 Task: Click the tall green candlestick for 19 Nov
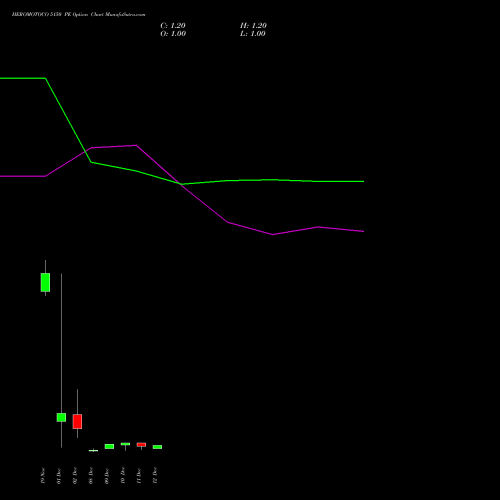click(45, 282)
